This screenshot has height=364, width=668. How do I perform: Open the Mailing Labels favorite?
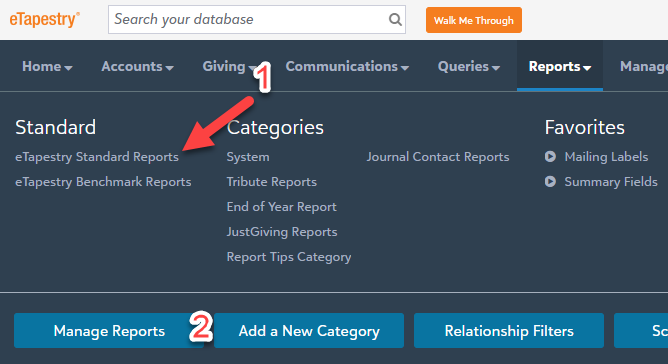(x=606, y=157)
